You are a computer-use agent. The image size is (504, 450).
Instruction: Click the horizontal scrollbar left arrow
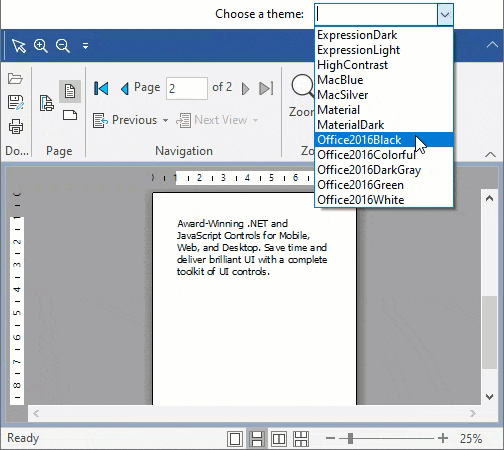click(x=36, y=414)
